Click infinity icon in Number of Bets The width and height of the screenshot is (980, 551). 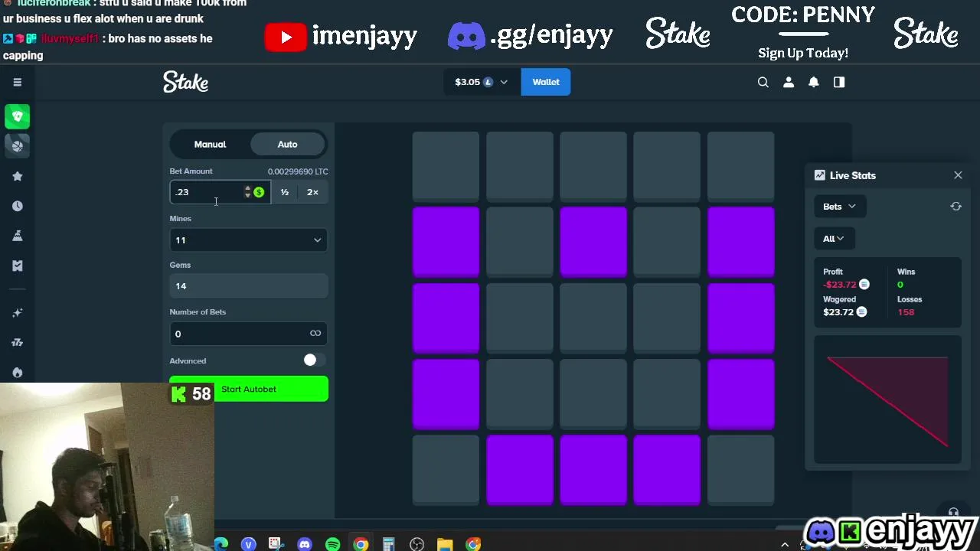click(315, 333)
